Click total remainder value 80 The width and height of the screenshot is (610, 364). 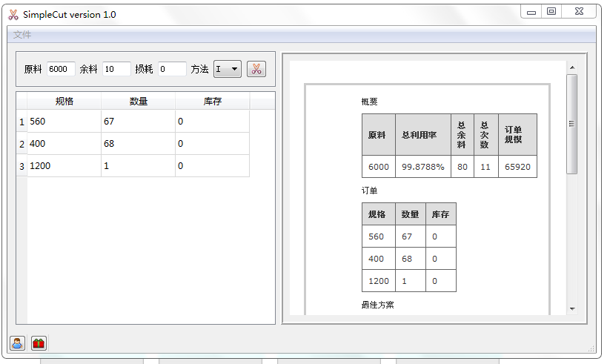(x=463, y=167)
